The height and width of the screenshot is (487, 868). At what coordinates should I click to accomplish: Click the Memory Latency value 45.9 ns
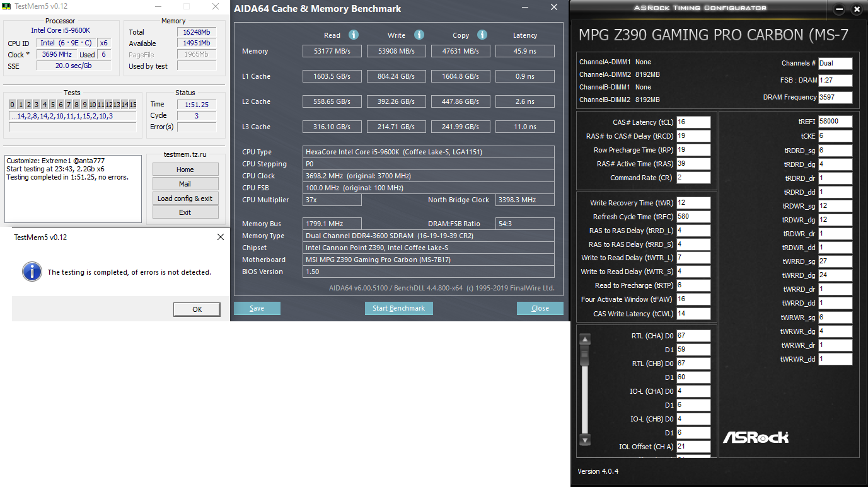click(x=525, y=51)
